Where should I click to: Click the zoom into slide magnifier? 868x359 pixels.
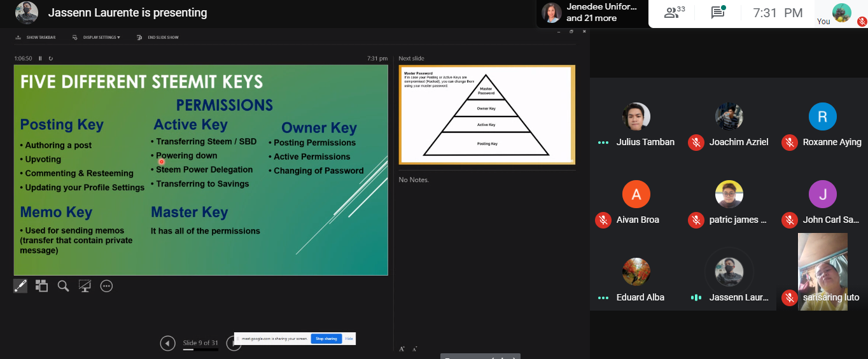(x=63, y=286)
